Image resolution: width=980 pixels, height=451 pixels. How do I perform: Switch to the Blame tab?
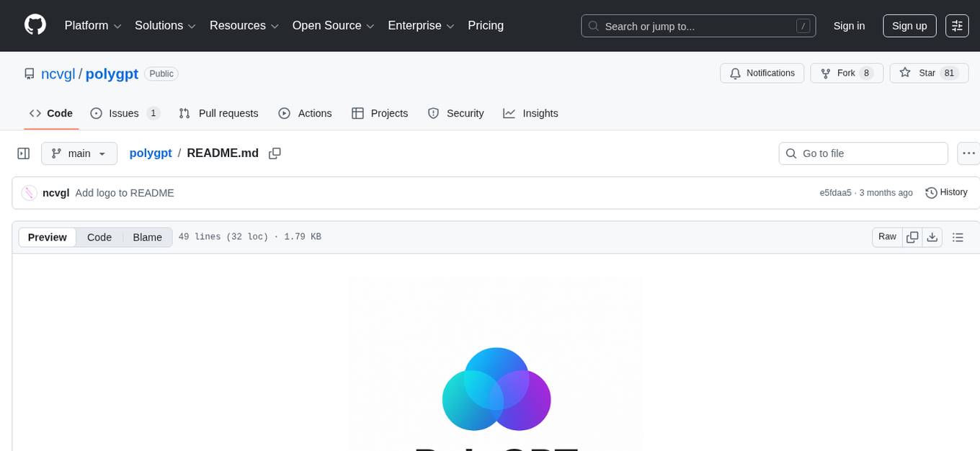147,237
